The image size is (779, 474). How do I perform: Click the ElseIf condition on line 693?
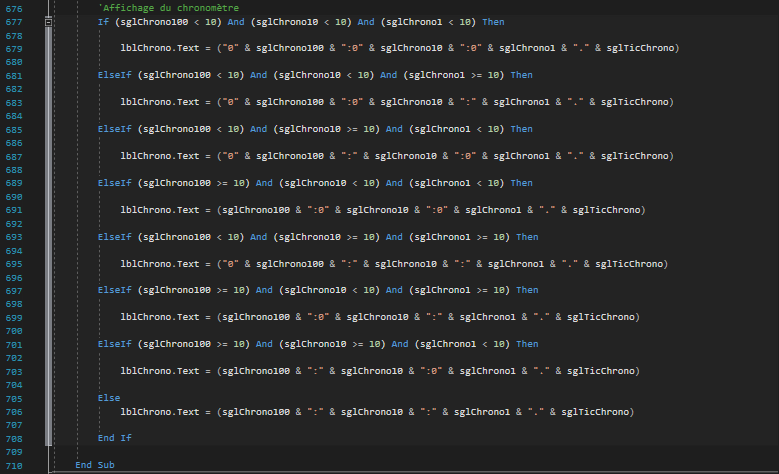pos(318,237)
